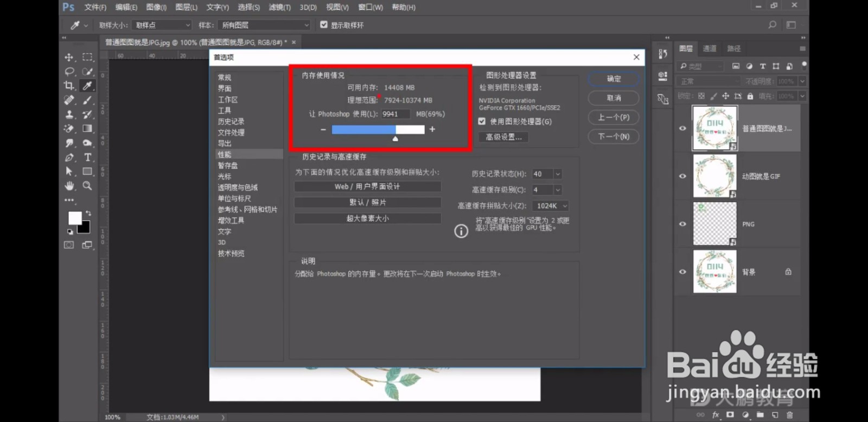Open the 正常 blend mode dropdown
The image size is (868, 422).
(709, 81)
